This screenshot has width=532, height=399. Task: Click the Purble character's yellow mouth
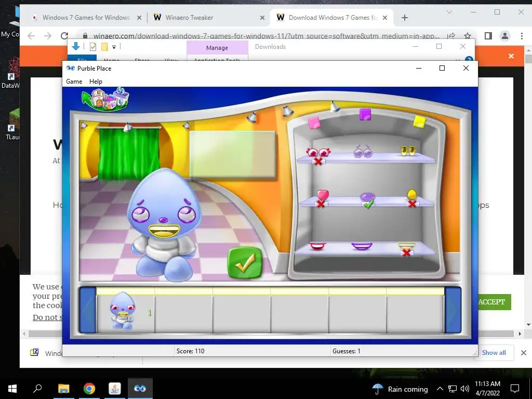pyautogui.click(x=164, y=231)
